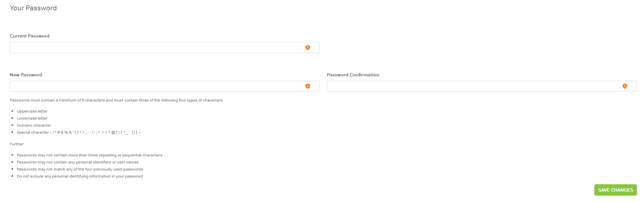Click the "Uppercase letter" requirement item

tap(32, 111)
